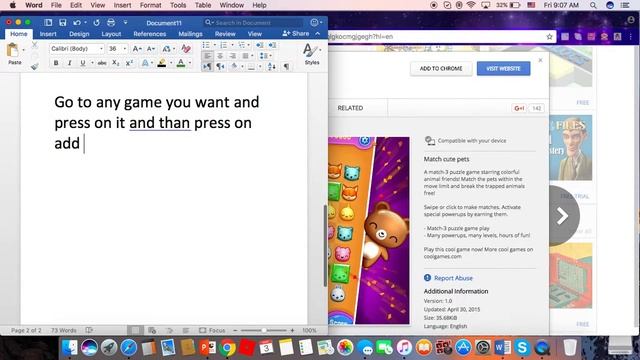This screenshot has height=360, width=640.
Task: Switch to the Mailings ribbon tab
Action: pyautogui.click(x=190, y=34)
